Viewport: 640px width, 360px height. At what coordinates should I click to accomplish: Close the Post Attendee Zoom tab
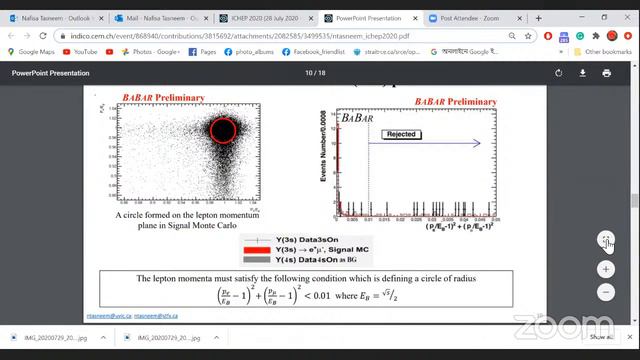(520, 18)
